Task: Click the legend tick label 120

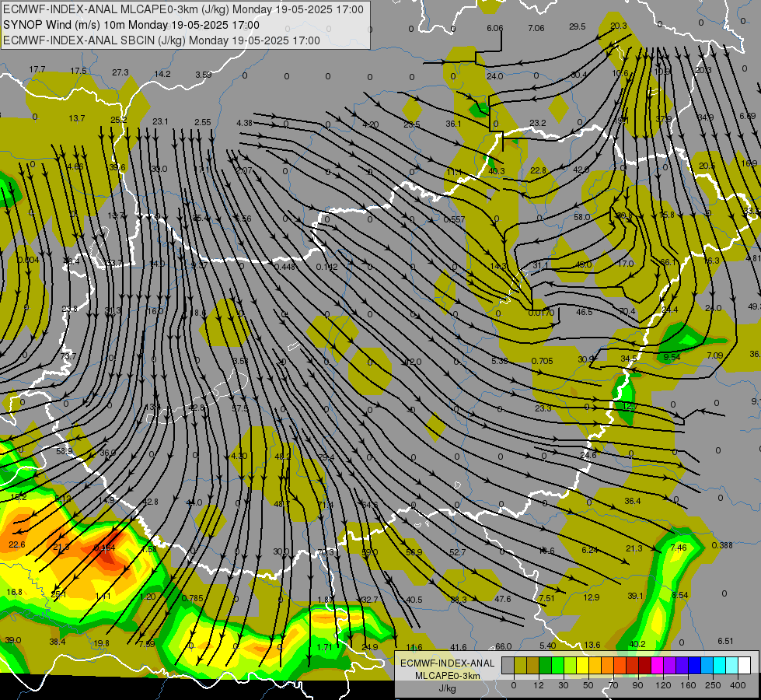Action: pyautogui.click(x=664, y=686)
